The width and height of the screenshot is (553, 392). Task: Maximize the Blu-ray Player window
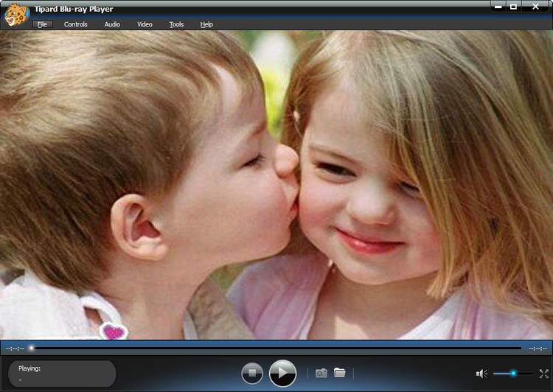point(513,6)
